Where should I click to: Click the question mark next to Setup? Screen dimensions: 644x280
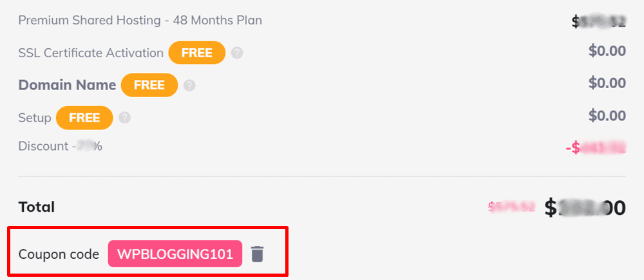(x=124, y=118)
